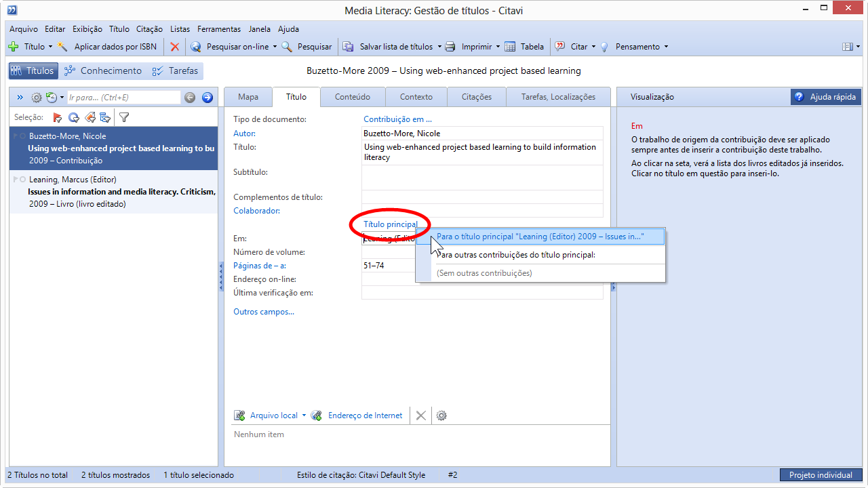Switch to Conhecimento workspace
Screen dimensions: 868x488
pyautogui.click(x=102, y=70)
